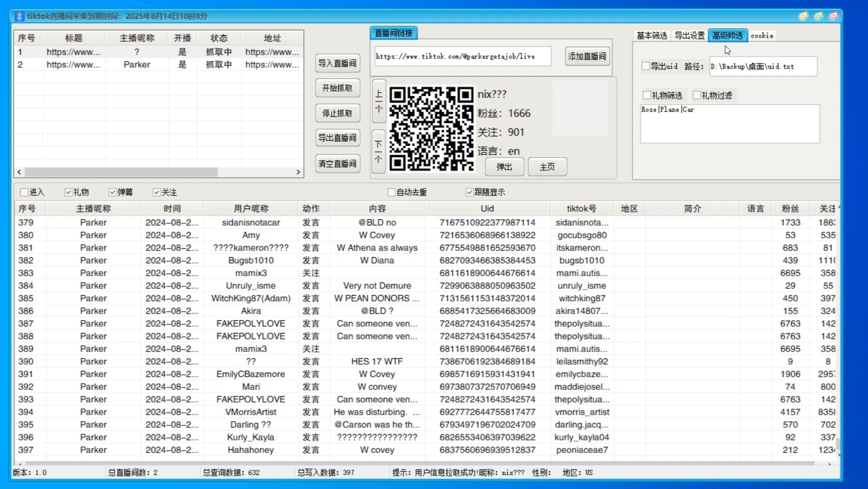The width and height of the screenshot is (868, 489).
Task: Click the live room URL input field
Action: 463,56
